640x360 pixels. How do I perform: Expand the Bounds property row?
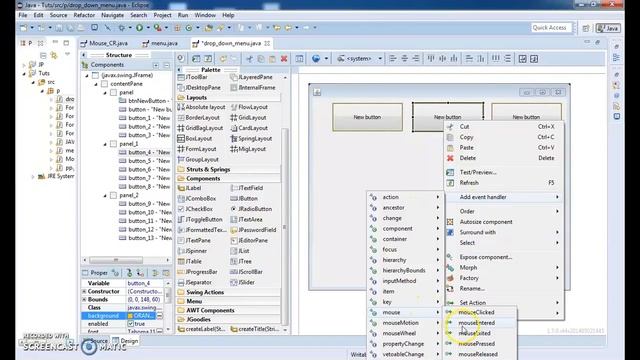[84, 300]
